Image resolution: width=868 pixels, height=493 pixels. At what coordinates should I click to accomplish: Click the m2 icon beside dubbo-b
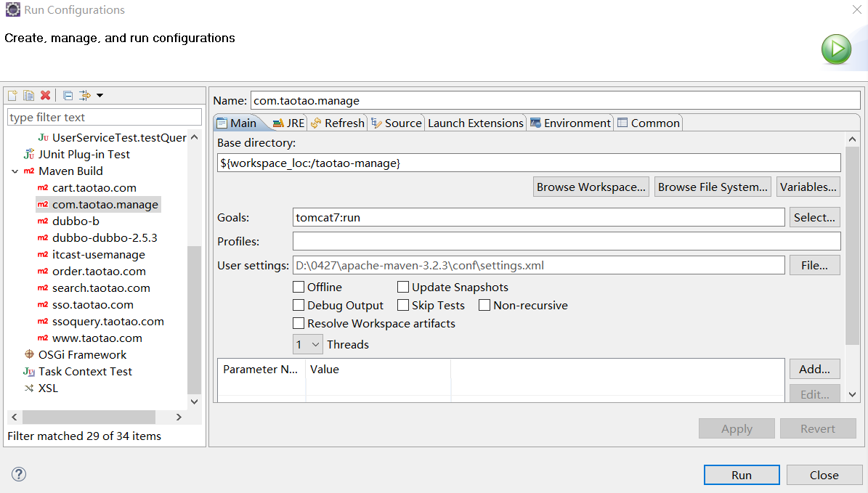pos(43,221)
